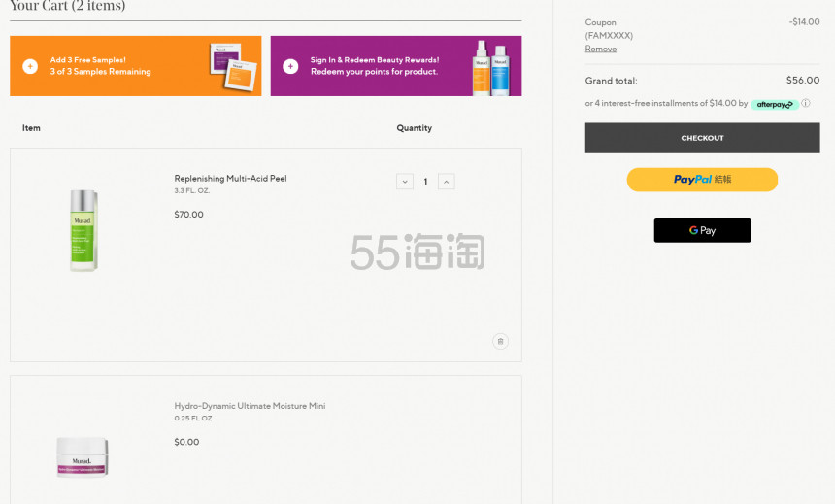835x504 pixels.
Task: Open the Add 3 Free Samples orange banner
Action: point(136,66)
